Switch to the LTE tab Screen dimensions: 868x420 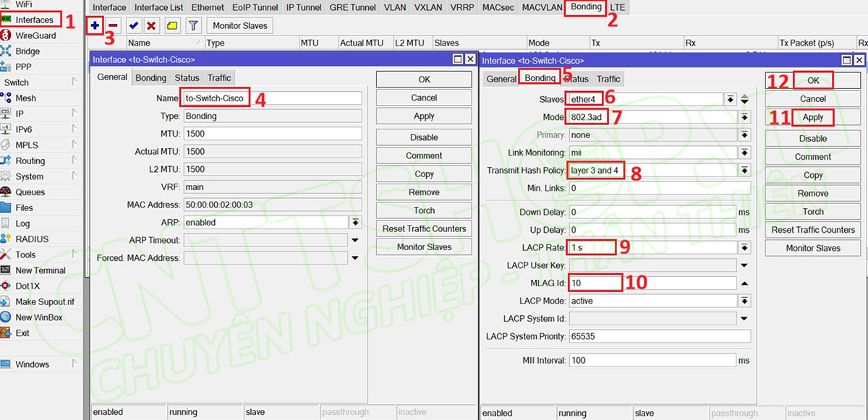tap(617, 7)
